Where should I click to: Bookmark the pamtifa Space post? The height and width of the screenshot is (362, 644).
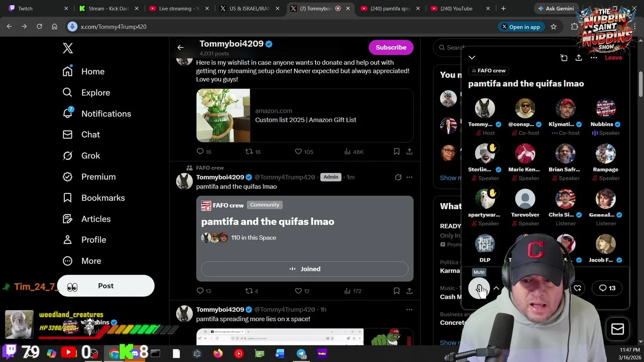pos(396,291)
